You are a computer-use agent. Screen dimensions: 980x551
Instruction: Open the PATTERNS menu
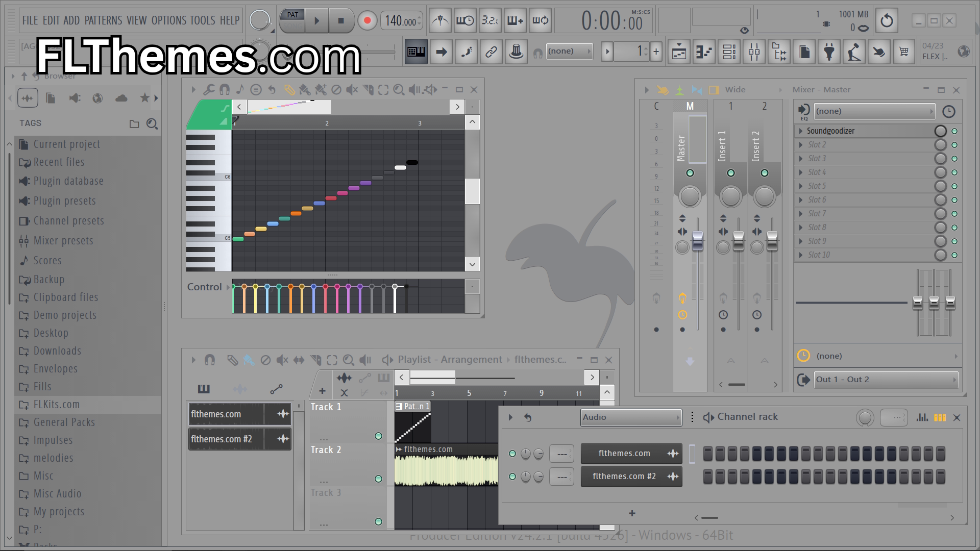pos(103,20)
